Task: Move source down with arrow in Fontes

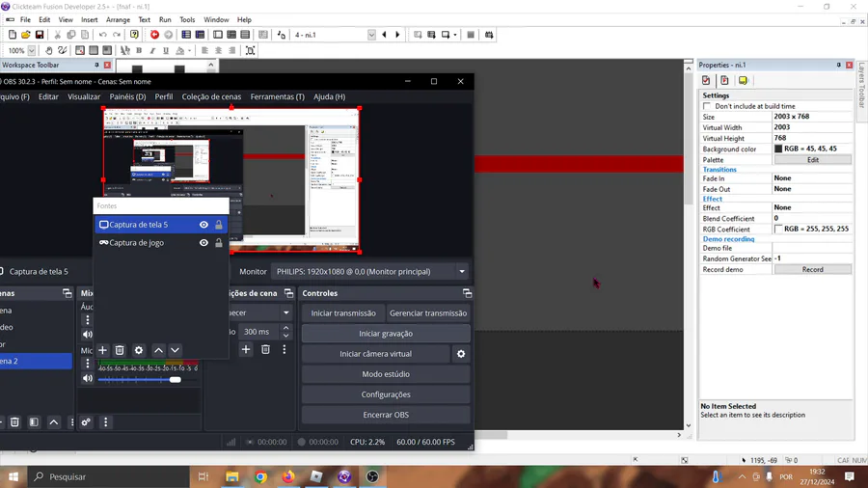Action: 175,350
